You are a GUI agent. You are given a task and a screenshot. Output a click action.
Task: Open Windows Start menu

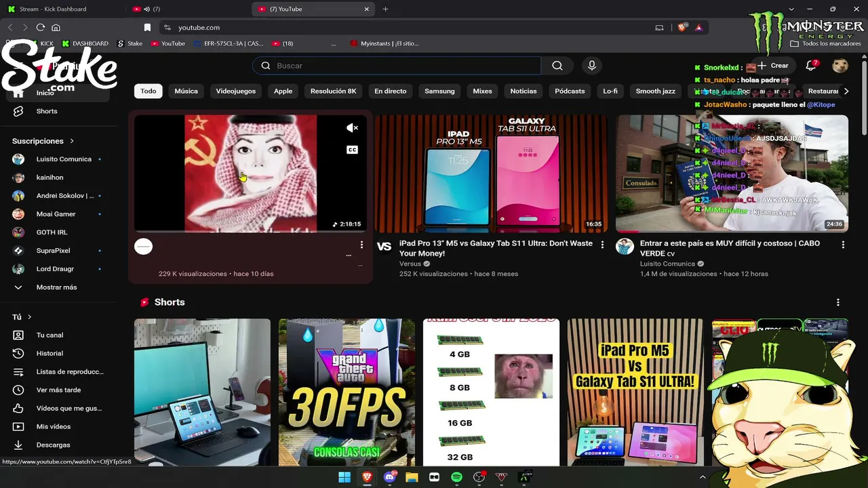pos(344,477)
